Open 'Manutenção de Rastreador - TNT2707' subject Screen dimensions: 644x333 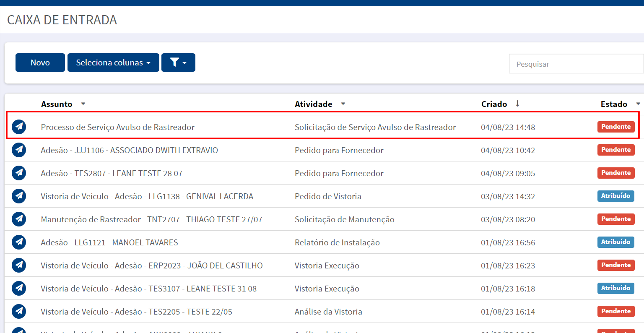click(x=151, y=219)
